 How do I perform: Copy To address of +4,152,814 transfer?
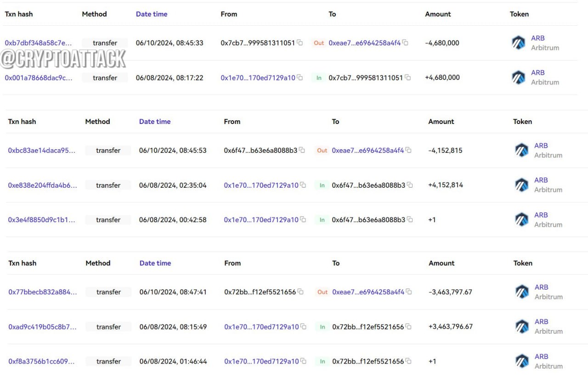(x=410, y=185)
